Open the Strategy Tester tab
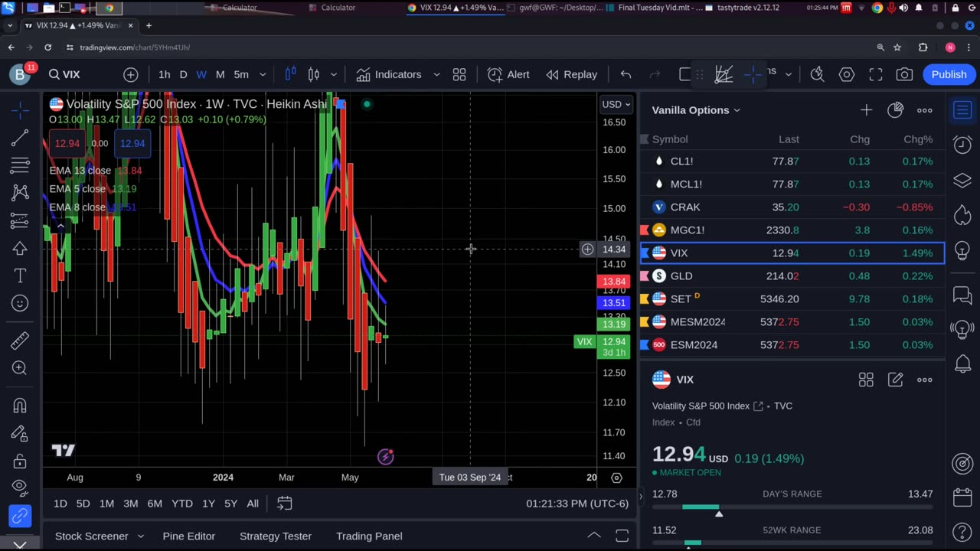This screenshot has height=551, width=980. pyautogui.click(x=276, y=536)
